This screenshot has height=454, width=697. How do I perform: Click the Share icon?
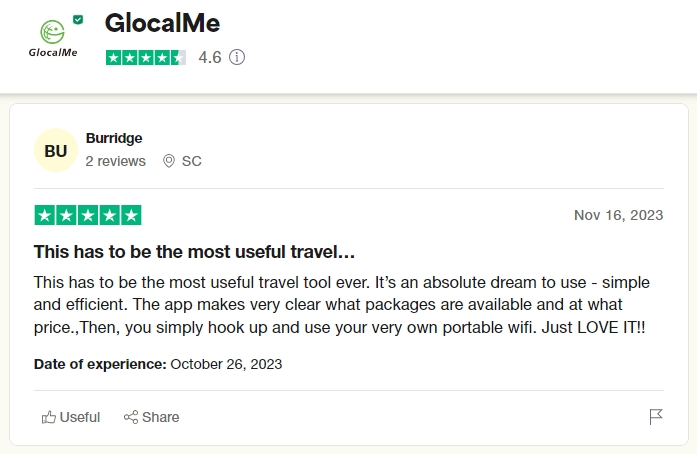tap(131, 417)
